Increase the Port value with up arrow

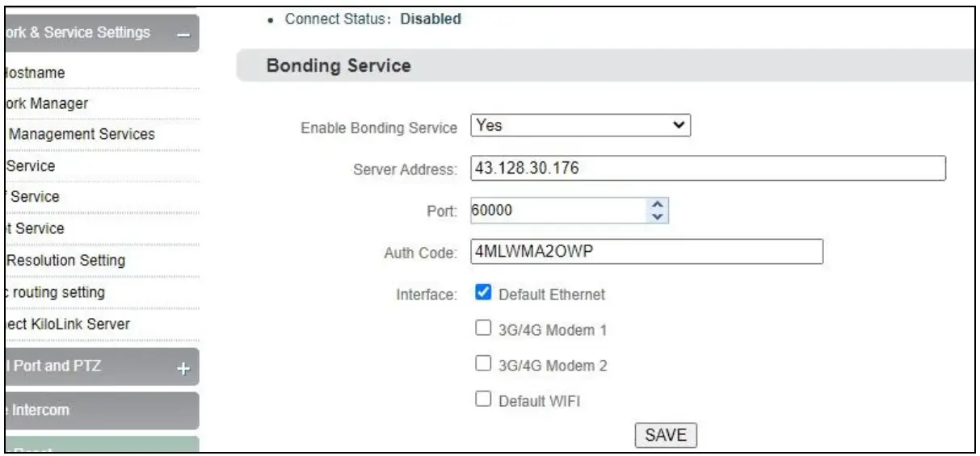(x=657, y=205)
